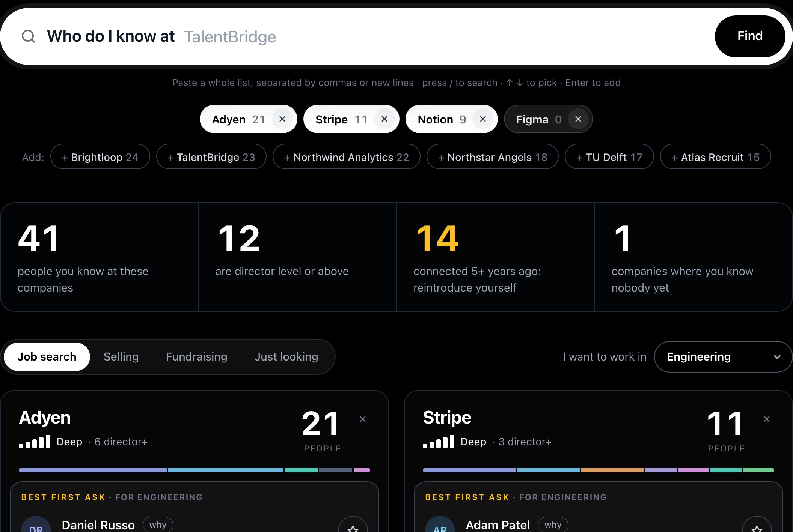Dismiss the Adyen card
This screenshot has width=793, height=532.
point(363,419)
